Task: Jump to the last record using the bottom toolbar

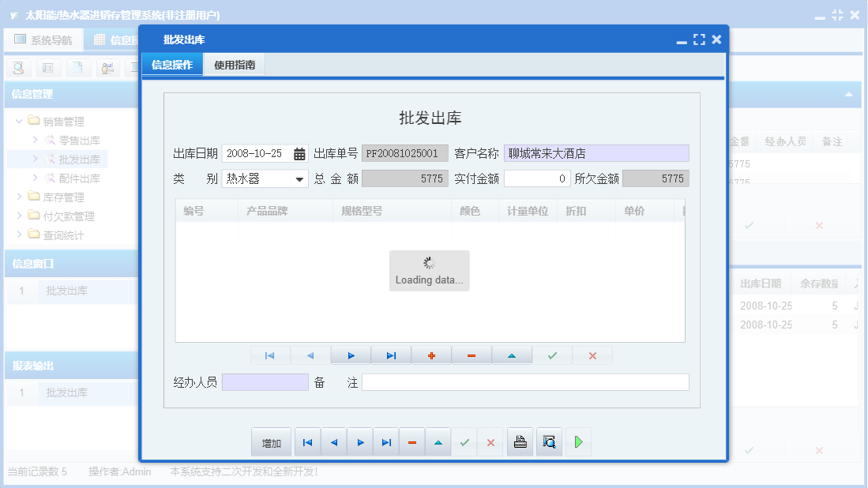Action: [x=386, y=441]
